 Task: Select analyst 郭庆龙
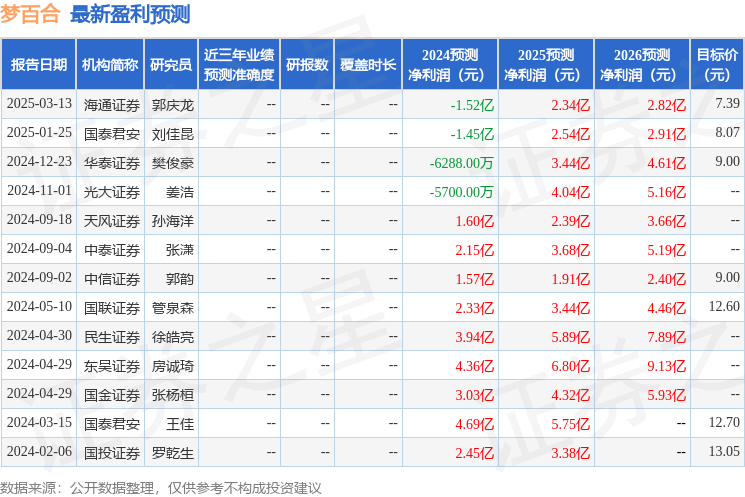tap(173, 105)
